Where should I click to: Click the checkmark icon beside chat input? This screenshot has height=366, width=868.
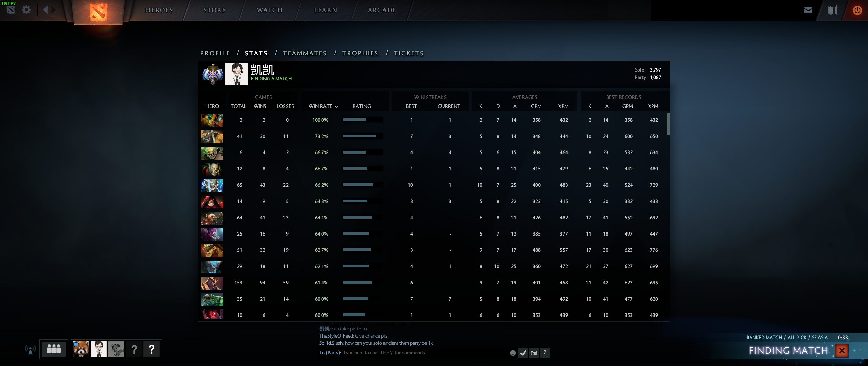coord(523,353)
